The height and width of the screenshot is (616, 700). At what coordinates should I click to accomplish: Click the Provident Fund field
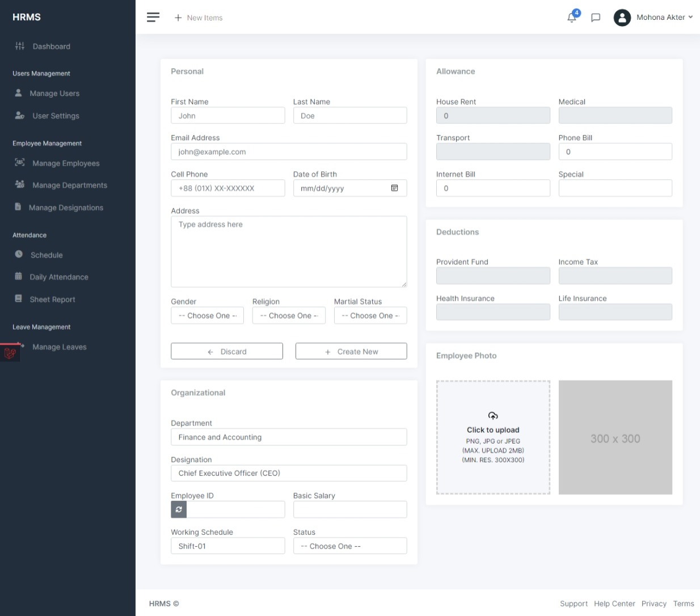[493, 276]
